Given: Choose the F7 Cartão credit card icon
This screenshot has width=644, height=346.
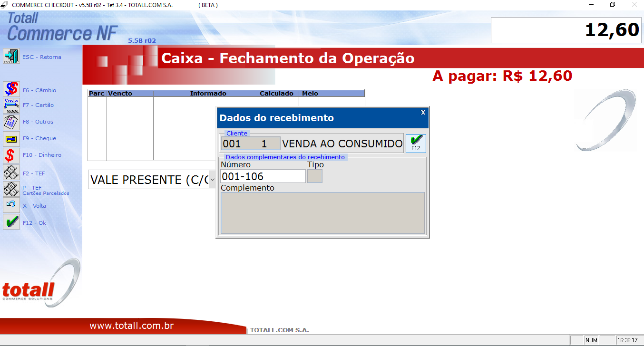Looking at the screenshot, I should coord(11,106).
